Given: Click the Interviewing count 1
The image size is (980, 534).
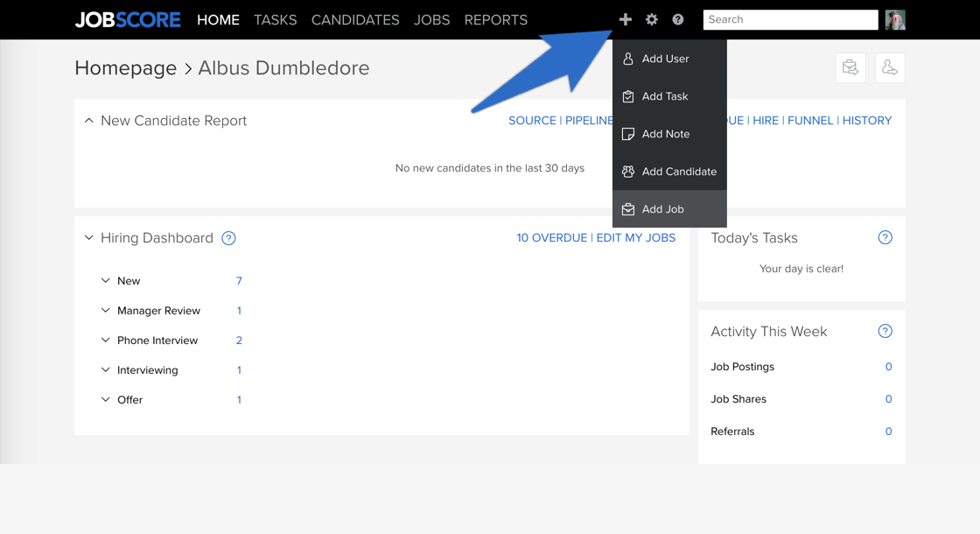Looking at the screenshot, I should tap(239, 370).
